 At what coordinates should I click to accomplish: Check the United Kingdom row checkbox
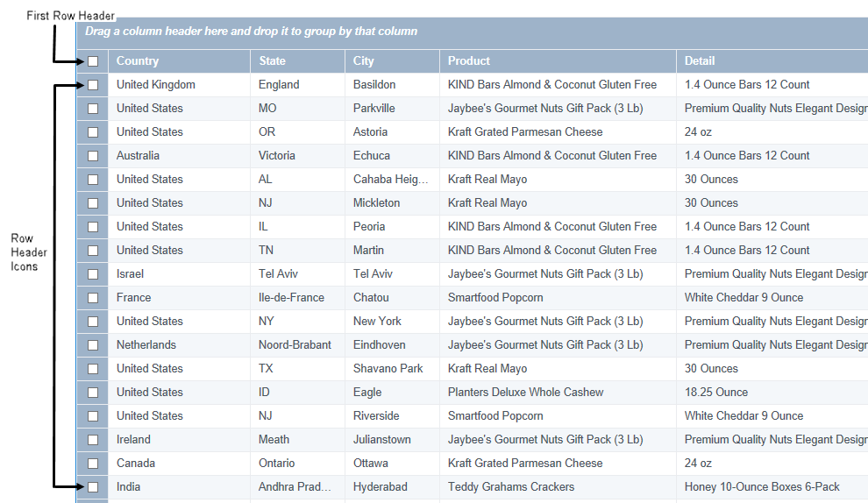pos(93,85)
